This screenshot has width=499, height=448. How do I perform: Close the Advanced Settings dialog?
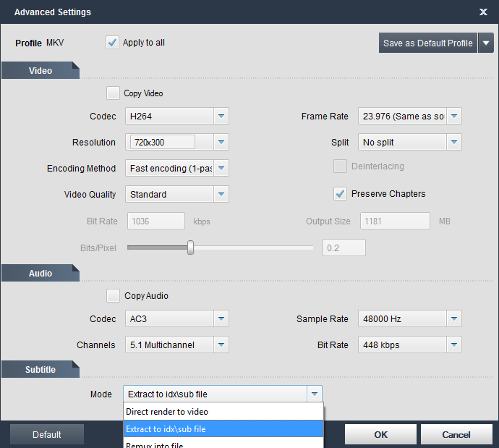click(483, 12)
